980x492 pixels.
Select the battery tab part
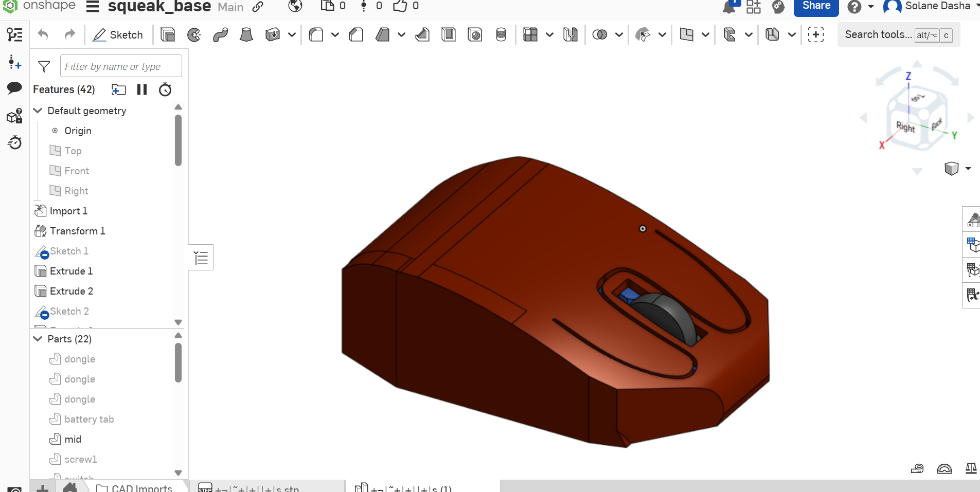88,419
